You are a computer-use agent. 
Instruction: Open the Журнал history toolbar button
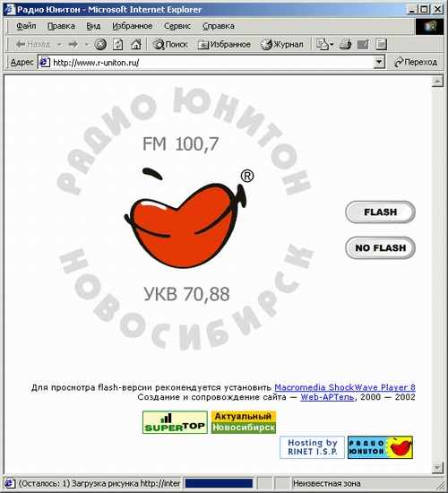[x=282, y=44]
